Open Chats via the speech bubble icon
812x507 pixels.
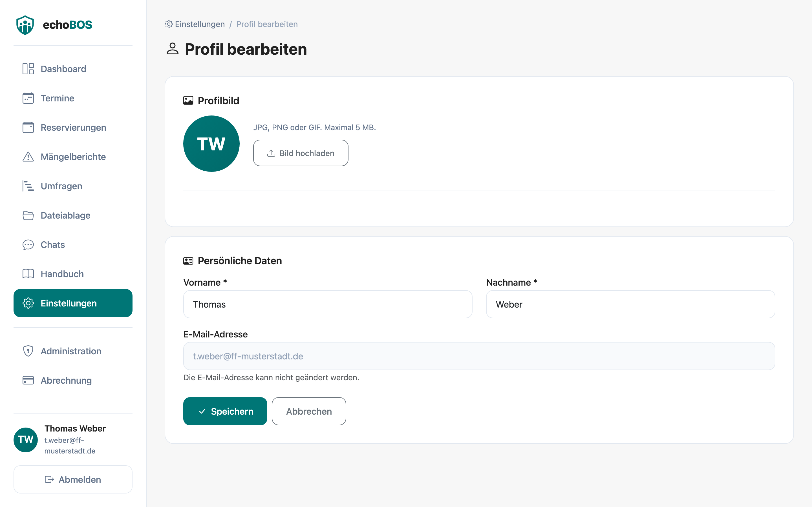28,245
